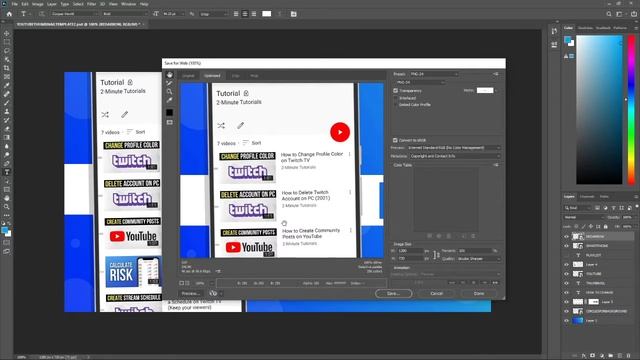Switch to the 2-Up tab
640x360 pixels.
pyautogui.click(x=236, y=76)
